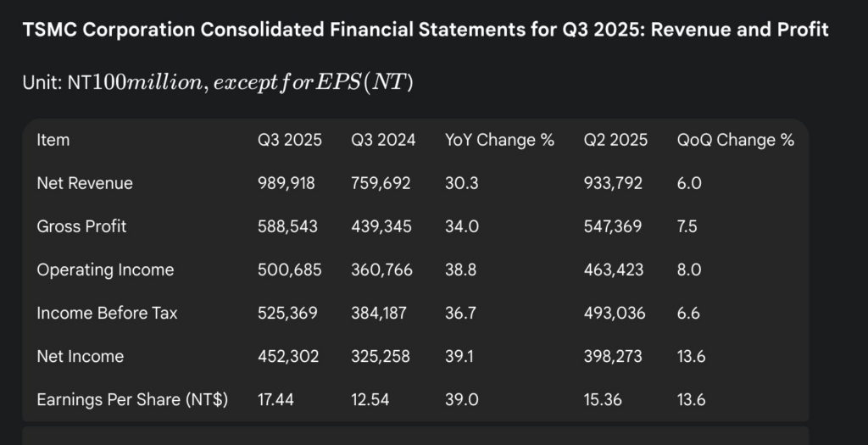The width and height of the screenshot is (868, 445).
Task: Select the Net Revenue row label
Action: [x=85, y=183]
